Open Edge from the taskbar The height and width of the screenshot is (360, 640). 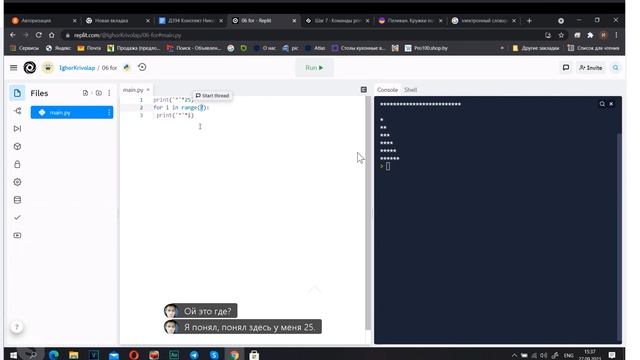(x=53, y=355)
